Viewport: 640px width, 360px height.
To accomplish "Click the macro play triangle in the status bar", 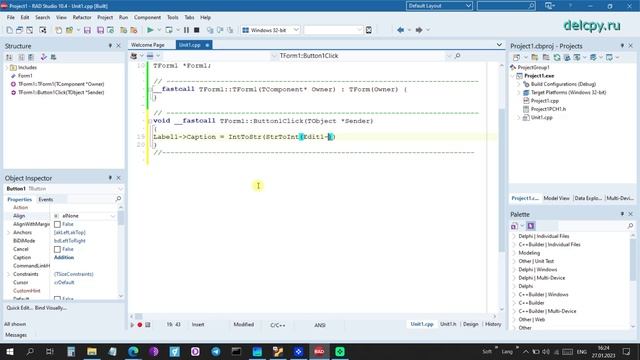I will point(132,325).
